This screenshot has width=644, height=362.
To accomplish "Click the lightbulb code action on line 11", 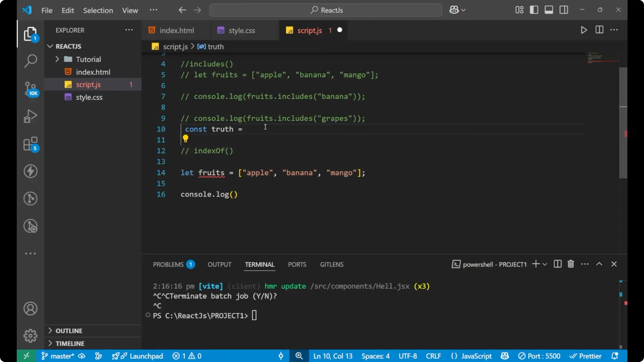I will 186,138.
